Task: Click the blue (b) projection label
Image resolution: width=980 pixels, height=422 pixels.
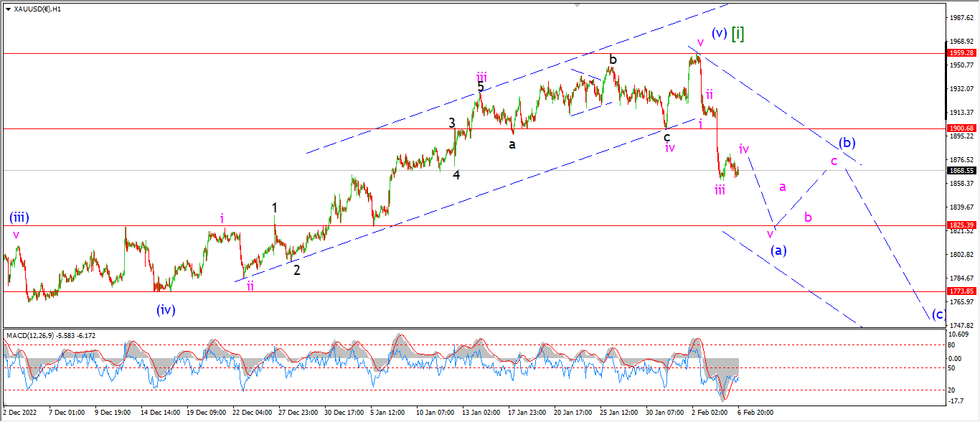Action: coord(847,142)
